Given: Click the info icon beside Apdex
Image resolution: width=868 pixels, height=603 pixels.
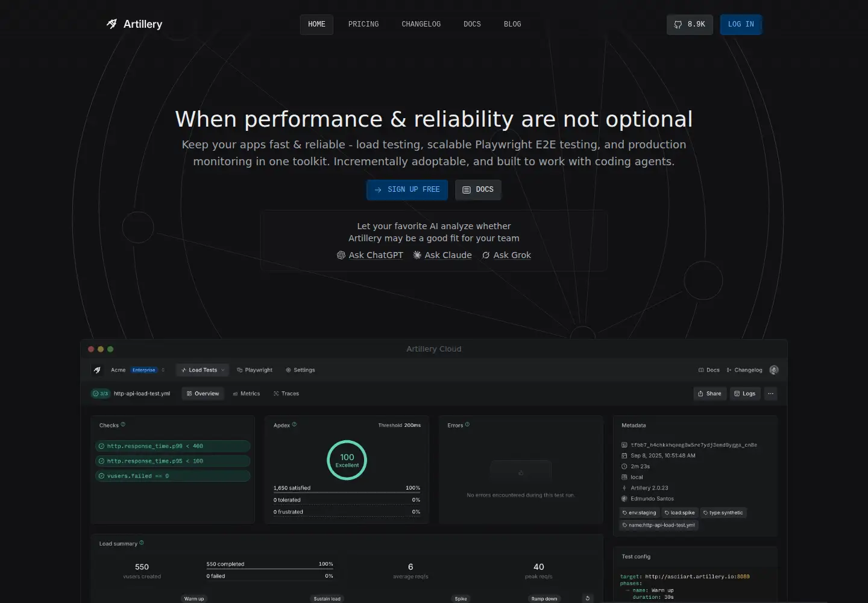Looking at the screenshot, I should click(x=294, y=425).
